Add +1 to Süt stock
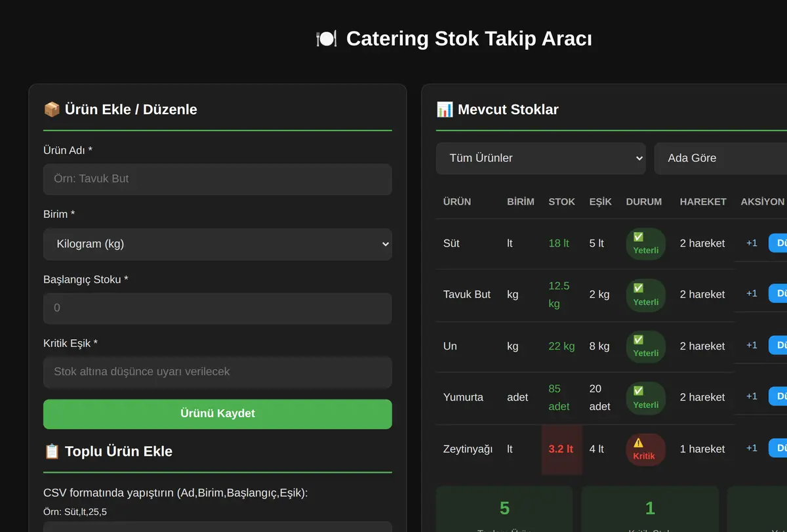 click(x=752, y=243)
